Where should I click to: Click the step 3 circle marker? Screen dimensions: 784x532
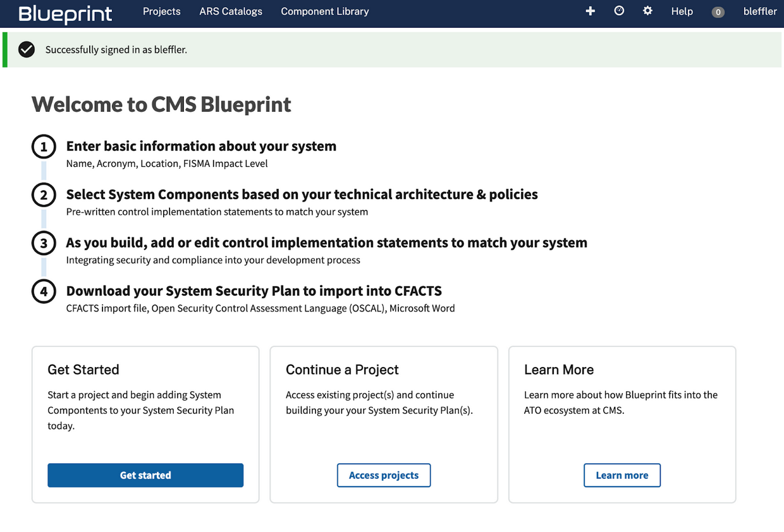click(x=44, y=243)
